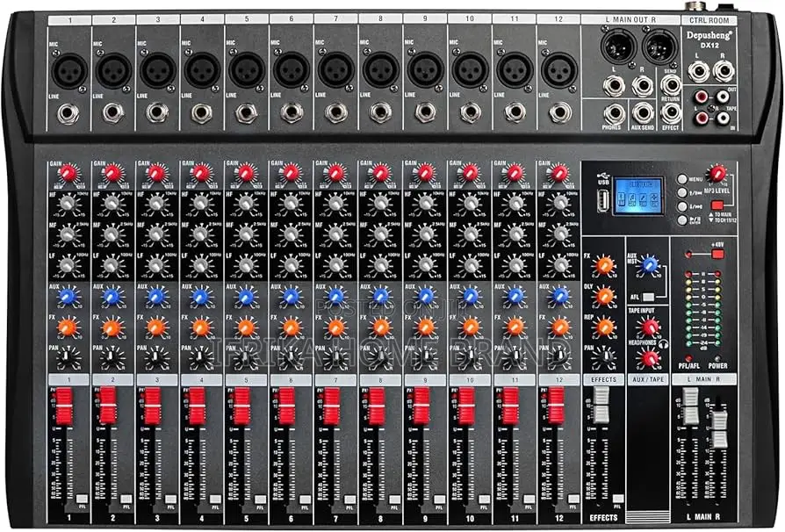Click the Depusheng DX12 brand label

(x=709, y=39)
